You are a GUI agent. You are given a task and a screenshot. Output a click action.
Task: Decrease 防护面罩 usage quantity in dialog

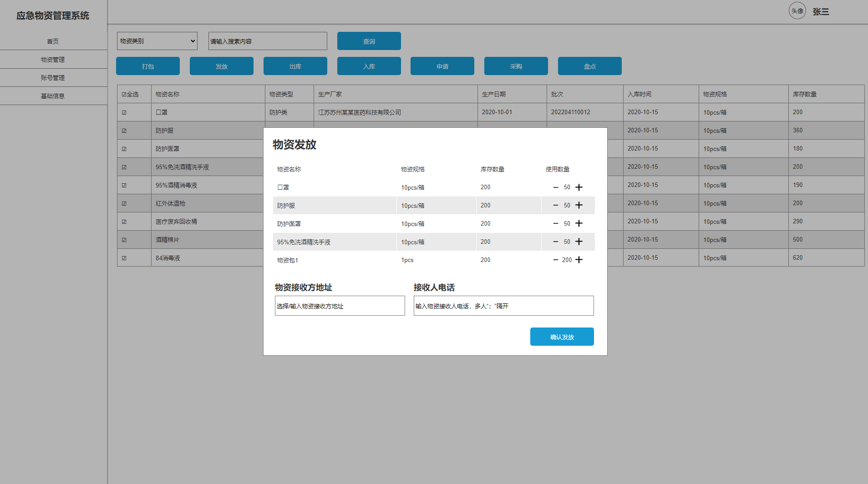click(556, 223)
